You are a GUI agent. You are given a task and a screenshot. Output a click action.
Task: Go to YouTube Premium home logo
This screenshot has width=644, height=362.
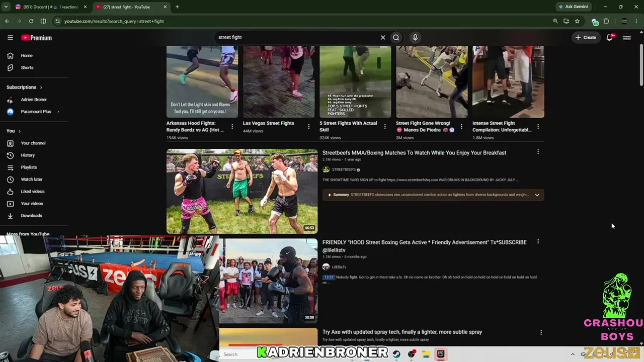click(36, 38)
